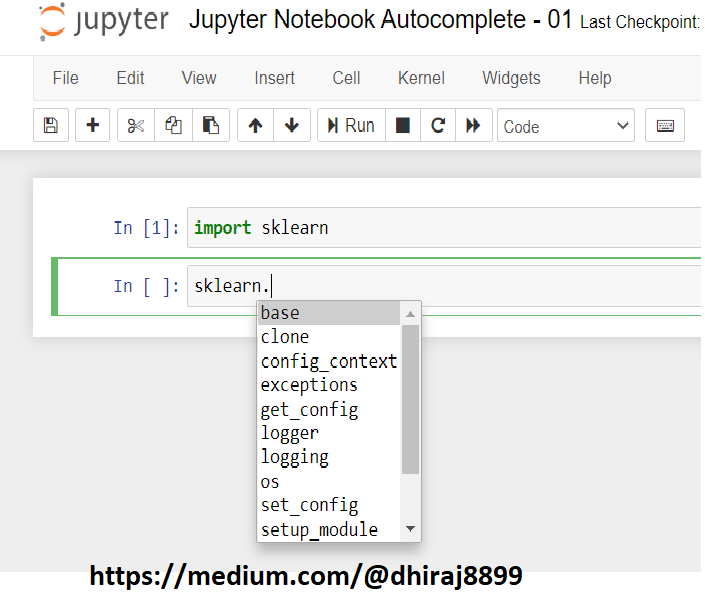
Task: Select 'config_context' autocomplete suggestion
Action: (x=329, y=361)
